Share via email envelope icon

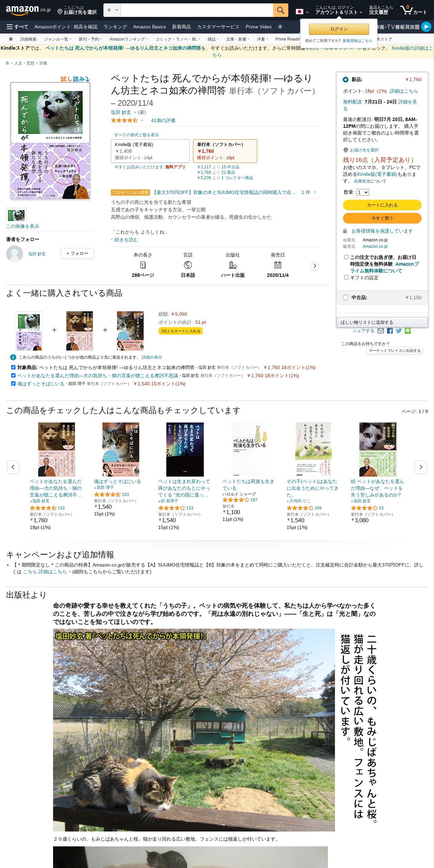click(x=381, y=331)
